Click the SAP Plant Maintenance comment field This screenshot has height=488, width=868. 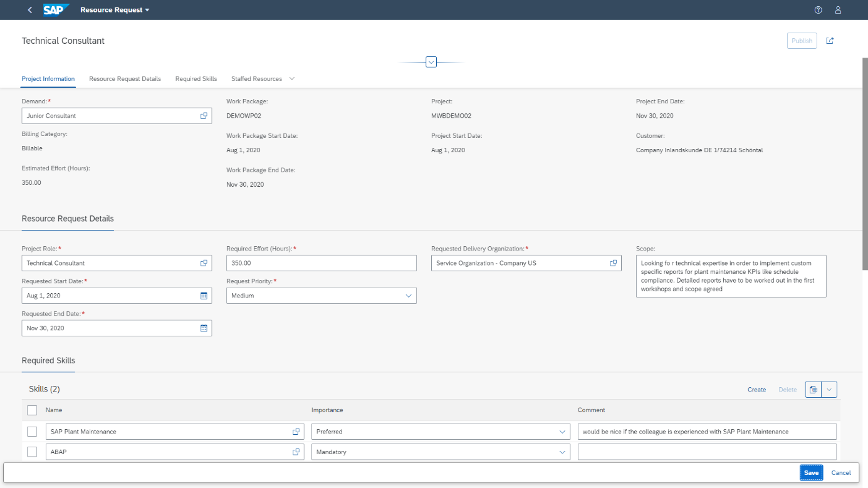tap(707, 432)
